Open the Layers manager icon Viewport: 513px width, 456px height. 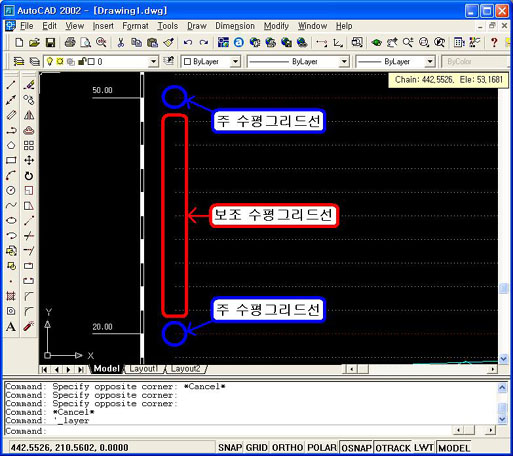pos(19,61)
